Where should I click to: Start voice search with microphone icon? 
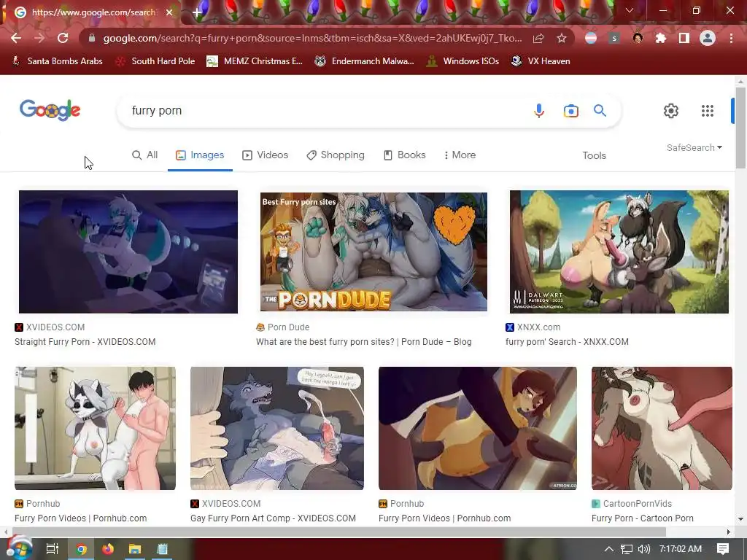[539, 111]
